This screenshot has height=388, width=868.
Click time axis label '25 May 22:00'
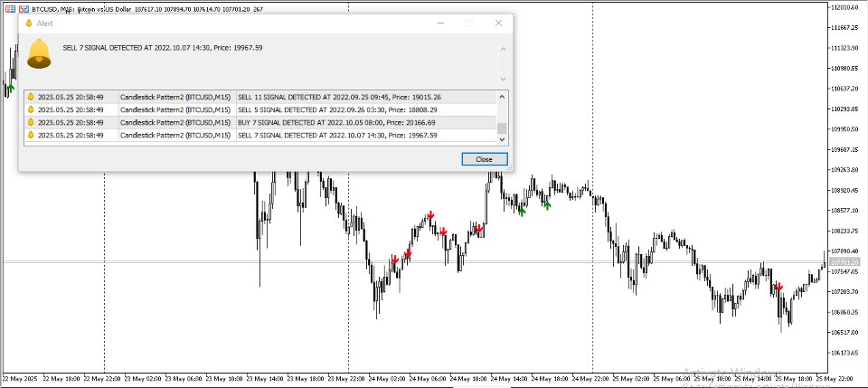[x=835, y=379]
